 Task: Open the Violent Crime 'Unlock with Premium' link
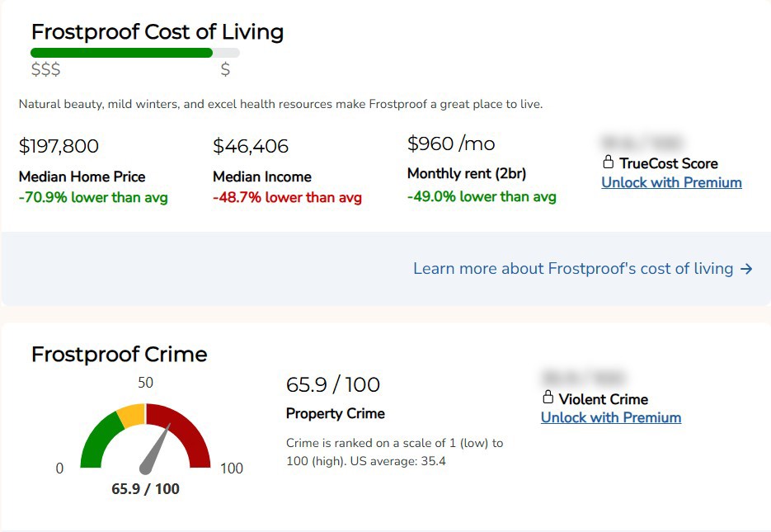click(x=610, y=417)
